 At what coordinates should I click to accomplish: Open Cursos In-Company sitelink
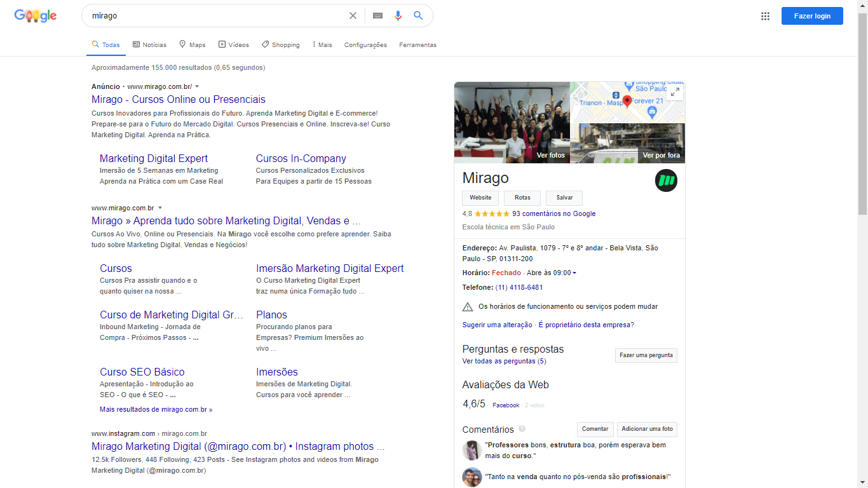click(301, 159)
